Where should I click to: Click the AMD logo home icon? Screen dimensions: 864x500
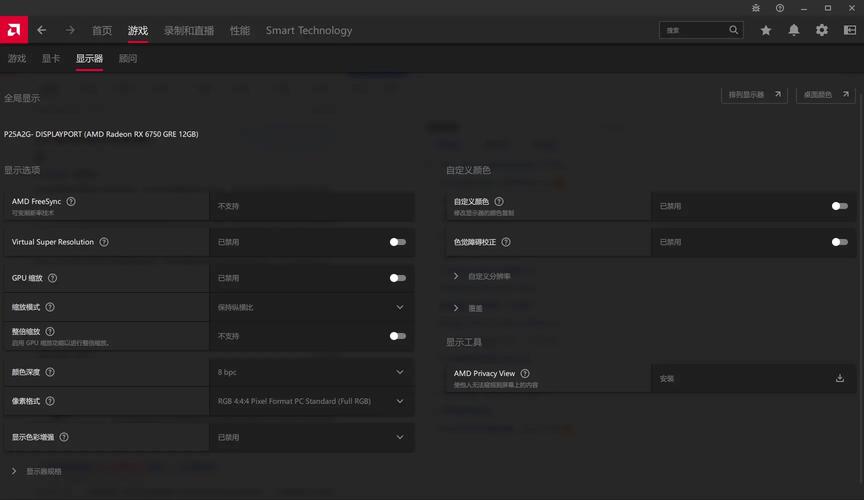pyautogui.click(x=14, y=30)
